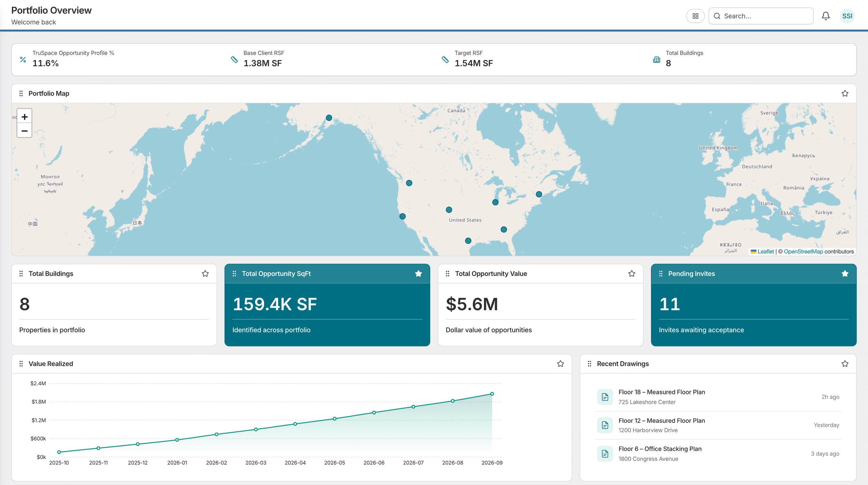The width and height of the screenshot is (868, 485).
Task: Click the Recent Drawings drag handle
Action: pos(589,364)
